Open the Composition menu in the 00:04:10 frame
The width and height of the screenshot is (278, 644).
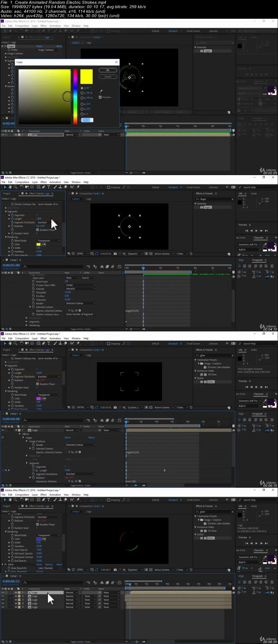22,182
